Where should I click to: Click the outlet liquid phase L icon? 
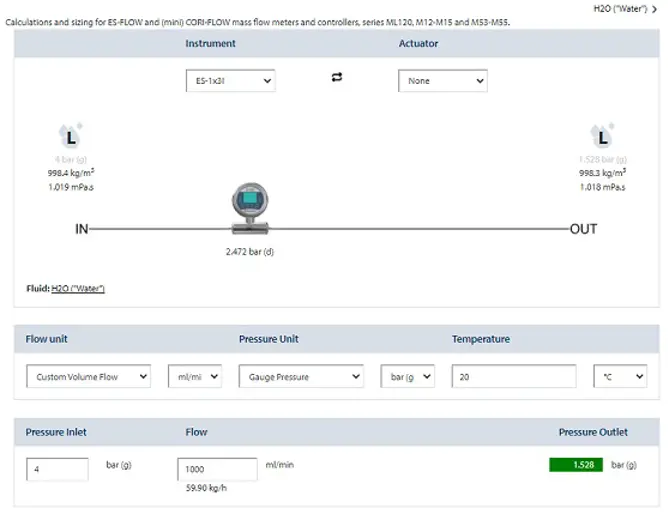pos(602,138)
